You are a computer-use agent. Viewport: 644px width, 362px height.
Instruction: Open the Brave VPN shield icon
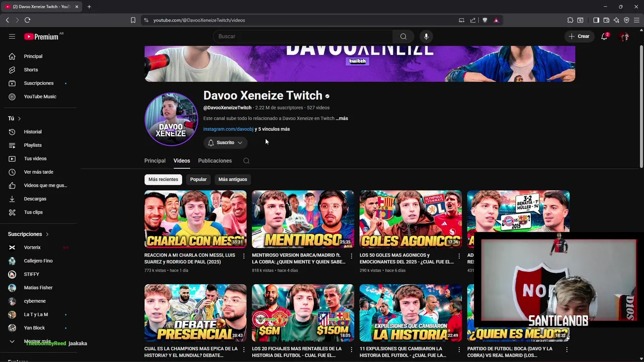(626, 20)
